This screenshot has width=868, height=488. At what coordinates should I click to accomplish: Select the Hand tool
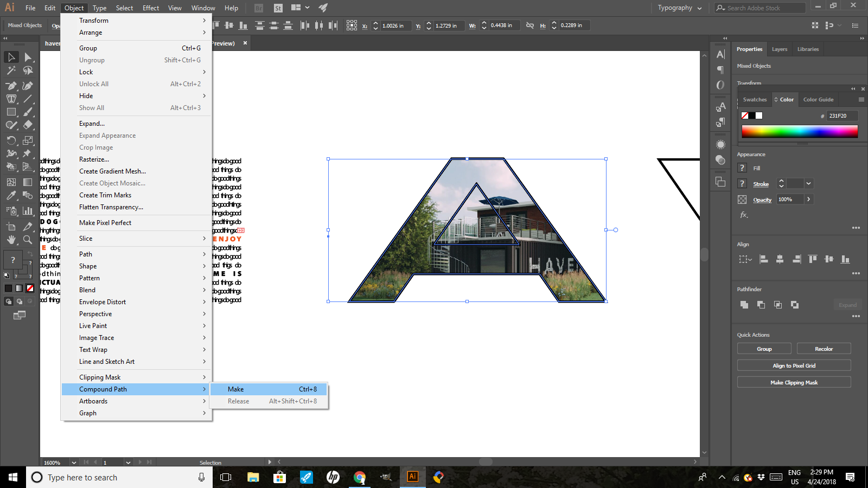tap(11, 240)
